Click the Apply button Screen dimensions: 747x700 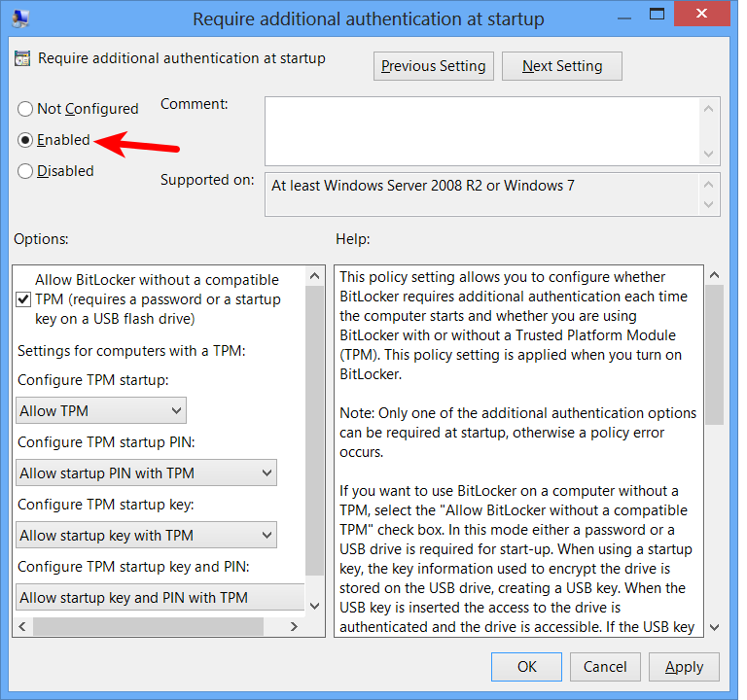(684, 667)
